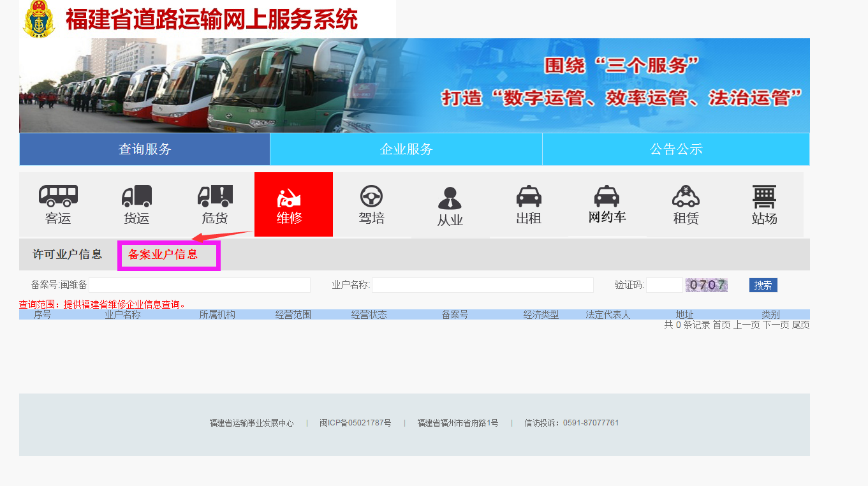
Task: Click the 经营范围 column header
Action: coord(293,314)
